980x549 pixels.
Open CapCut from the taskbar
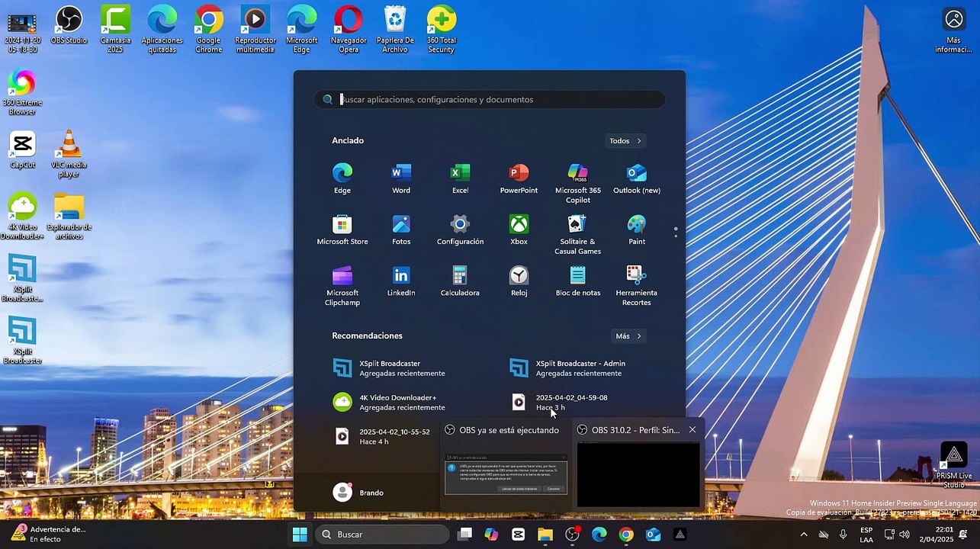click(x=519, y=535)
